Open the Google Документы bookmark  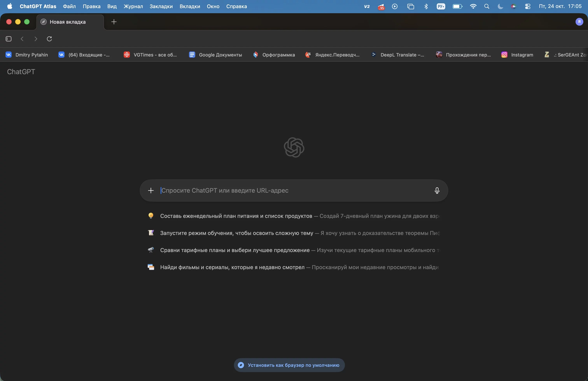tap(215, 55)
